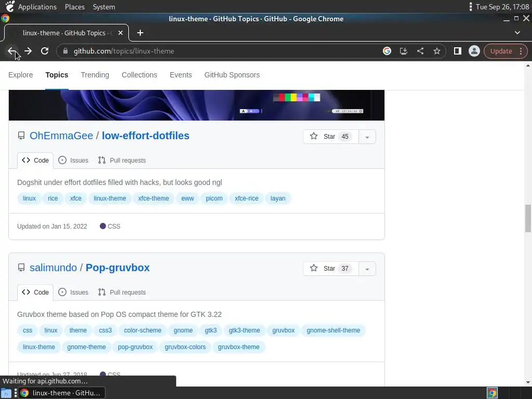Click the install app icon in address bar
Image resolution: width=532 pixels, height=399 pixels.
click(x=403, y=51)
